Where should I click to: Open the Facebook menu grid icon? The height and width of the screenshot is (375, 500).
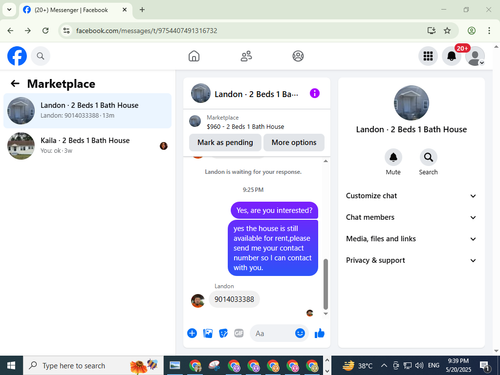pos(428,56)
